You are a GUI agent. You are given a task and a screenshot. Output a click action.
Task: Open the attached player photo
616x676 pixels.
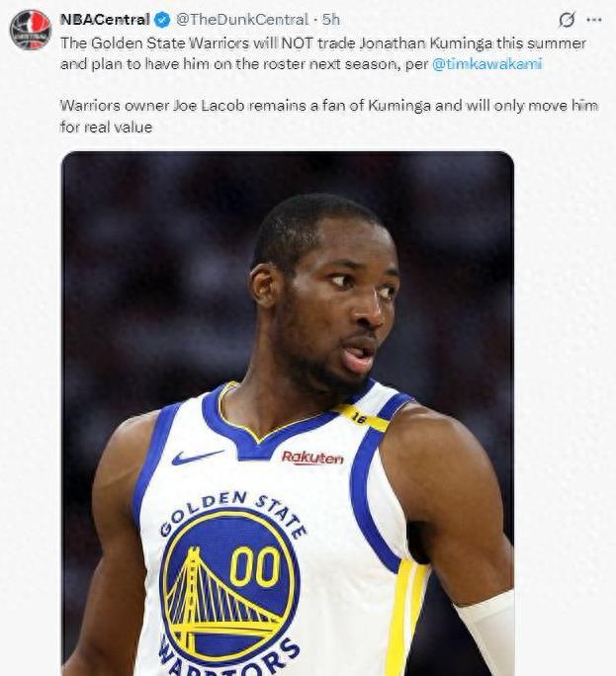coord(288,413)
